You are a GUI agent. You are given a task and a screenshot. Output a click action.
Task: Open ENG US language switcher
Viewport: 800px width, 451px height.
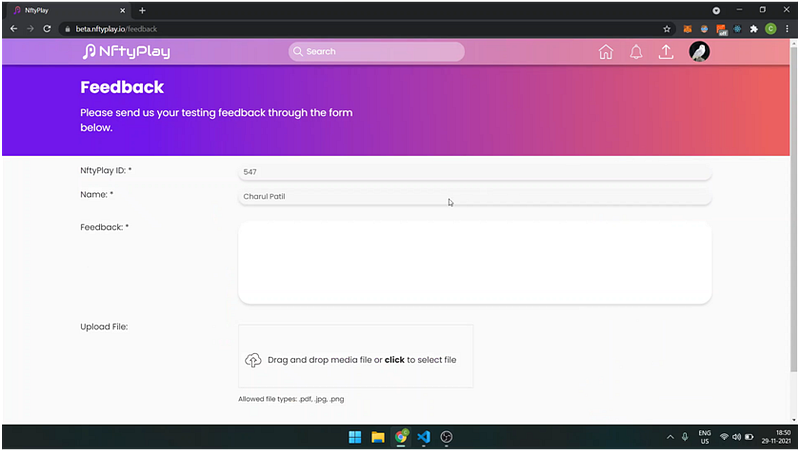pos(705,437)
